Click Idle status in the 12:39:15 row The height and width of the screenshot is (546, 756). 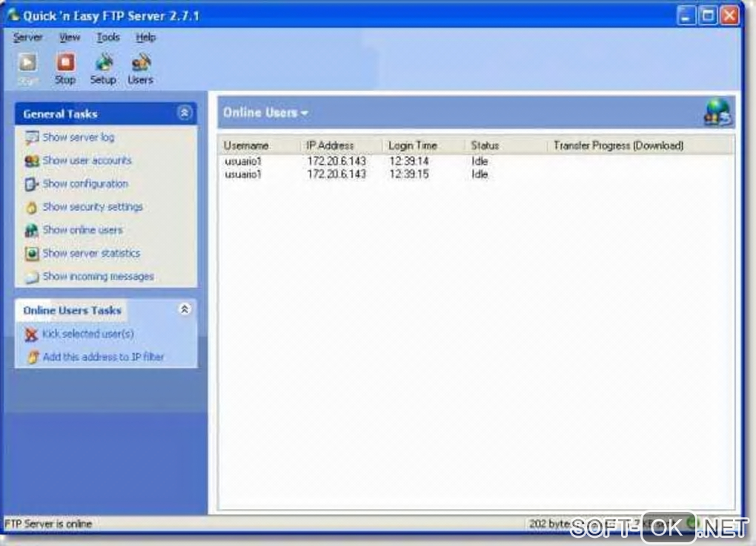(480, 174)
